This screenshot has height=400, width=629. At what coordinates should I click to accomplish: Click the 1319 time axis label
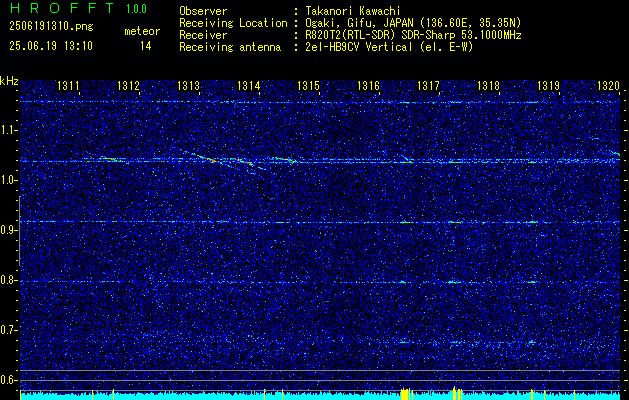tap(548, 85)
